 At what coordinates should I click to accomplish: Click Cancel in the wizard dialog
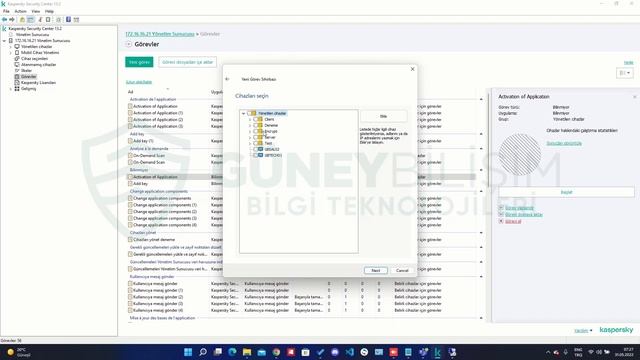pos(402,270)
